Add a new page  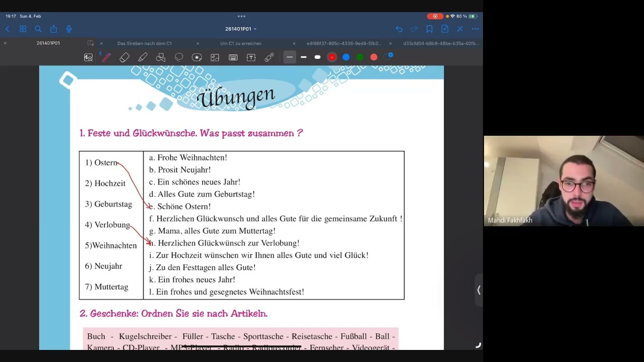tap(445, 29)
